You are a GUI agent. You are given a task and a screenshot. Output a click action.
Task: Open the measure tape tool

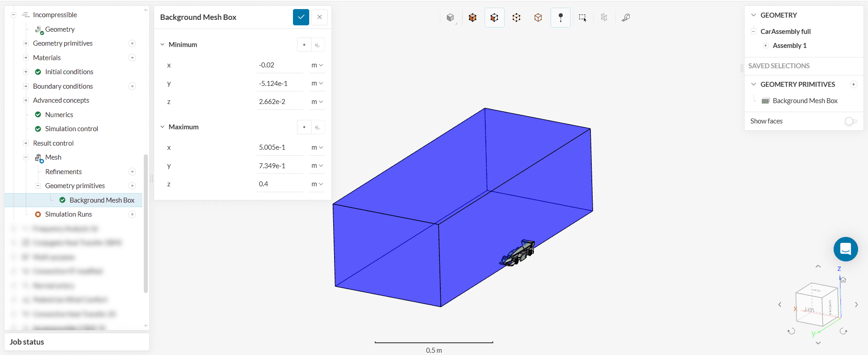tap(626, 18)
